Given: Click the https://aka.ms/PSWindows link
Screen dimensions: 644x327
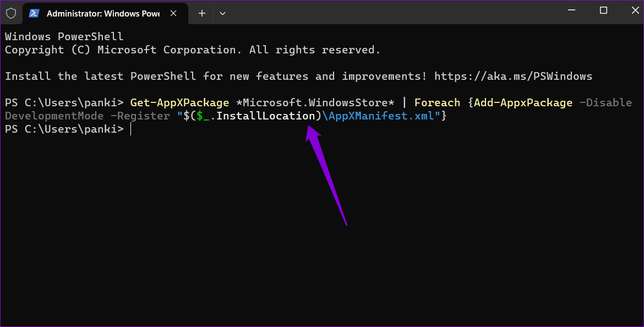Looking at the screenshot, I should [513, 77].
